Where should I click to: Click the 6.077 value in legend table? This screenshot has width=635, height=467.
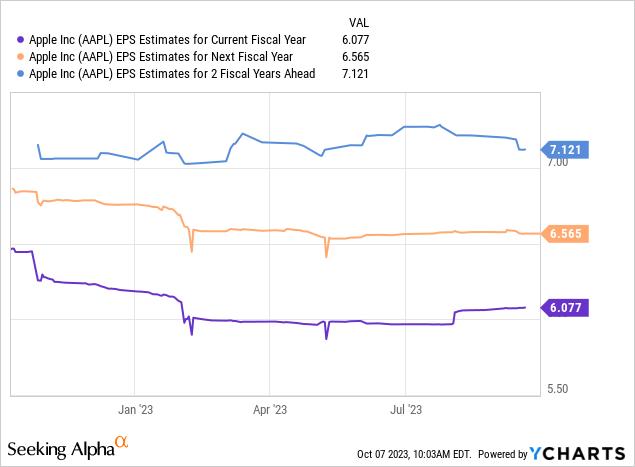click(x=356, y=40)
